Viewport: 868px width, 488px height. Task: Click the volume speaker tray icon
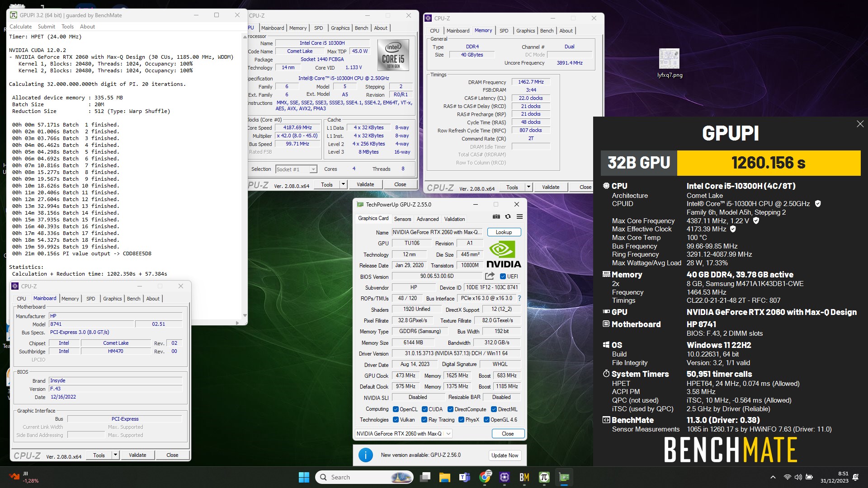(x=798, y=477)
